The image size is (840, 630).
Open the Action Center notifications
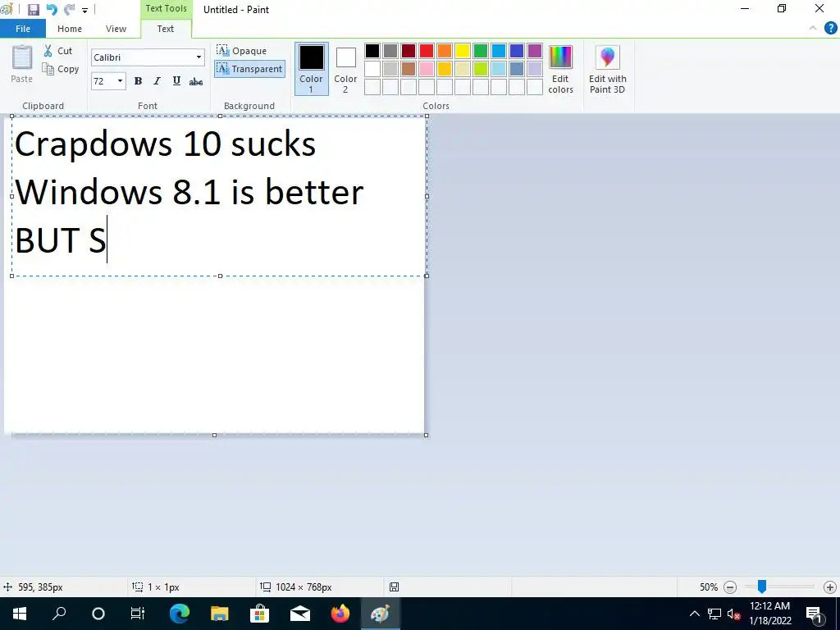point(815,614)
